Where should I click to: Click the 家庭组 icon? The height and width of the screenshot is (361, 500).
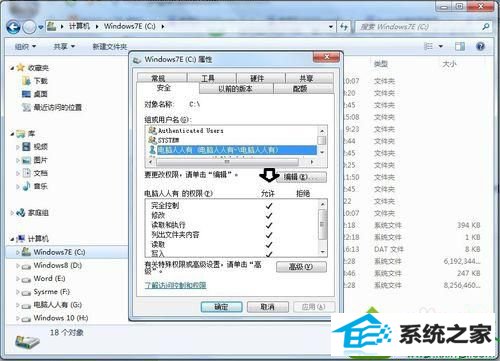(x=21, y=212)
